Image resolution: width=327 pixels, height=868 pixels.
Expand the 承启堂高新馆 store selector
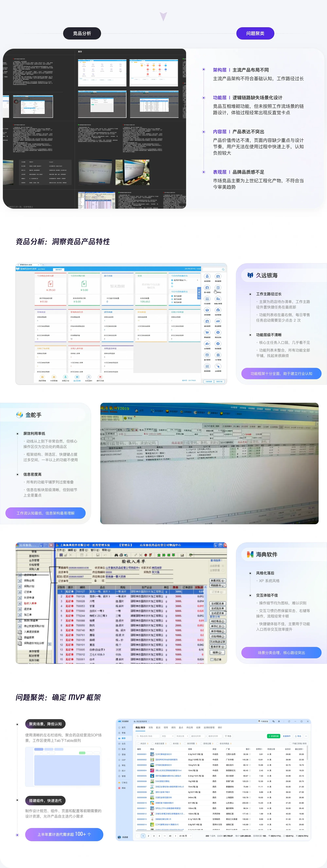141,721
